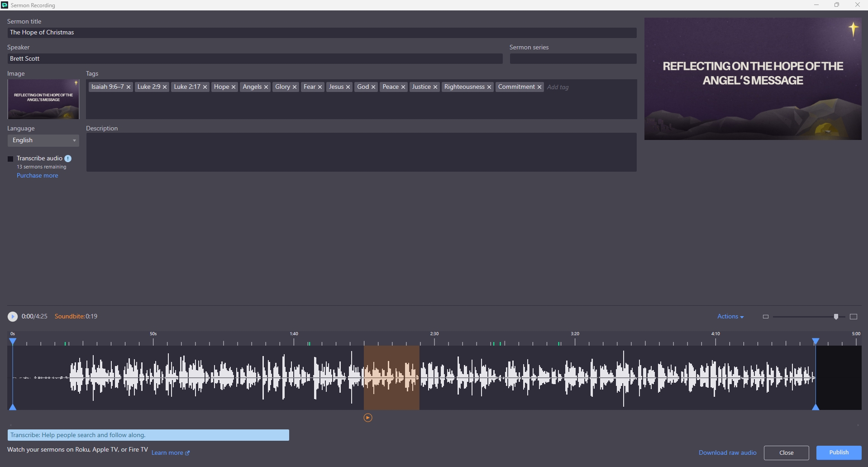
Task: Click the zoom in waveform icon
Action: coord(854,317)
